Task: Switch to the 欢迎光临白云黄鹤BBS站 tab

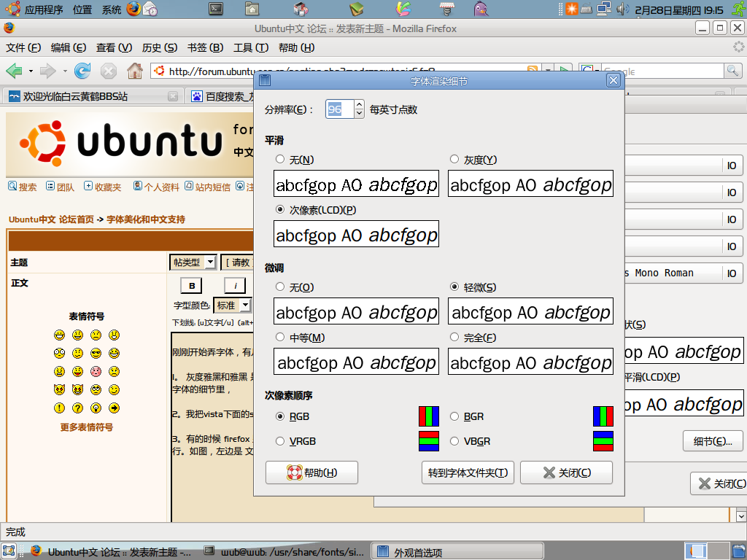Action: [x=93, y=96]
